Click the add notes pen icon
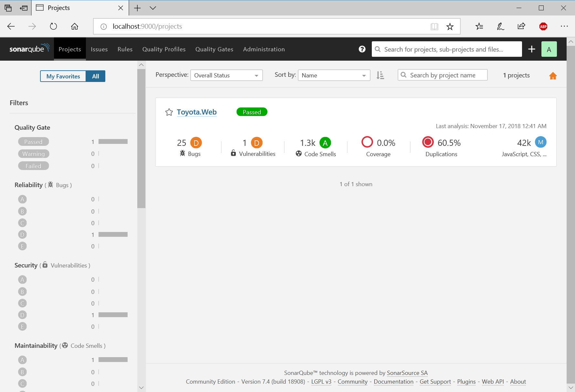 (500, 26)
